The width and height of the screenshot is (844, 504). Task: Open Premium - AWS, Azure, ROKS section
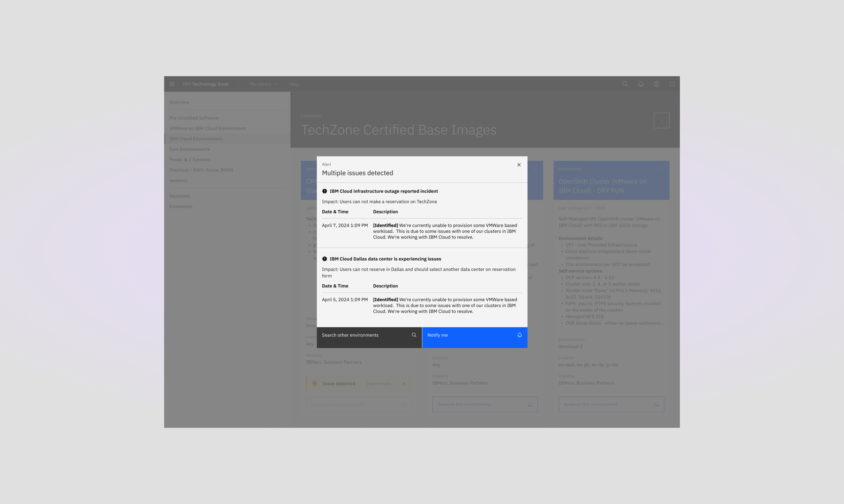click(201, 170)
